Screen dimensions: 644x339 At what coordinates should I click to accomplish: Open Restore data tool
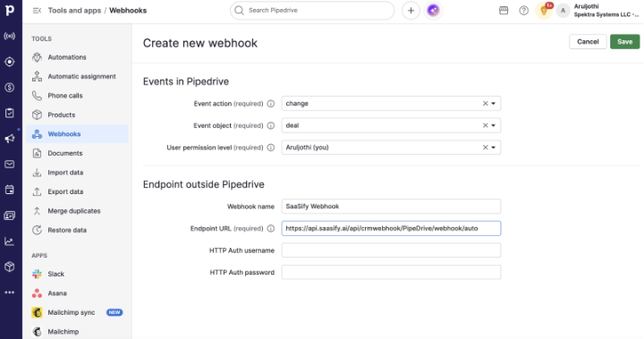(77, 230)
